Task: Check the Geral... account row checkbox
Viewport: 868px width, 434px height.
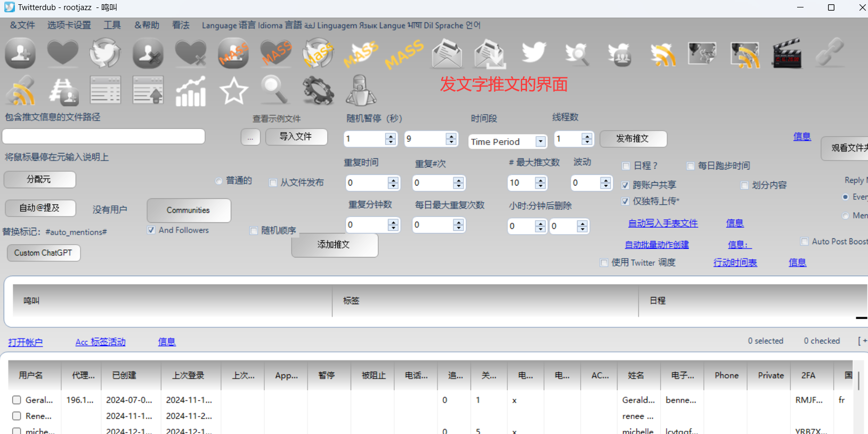Action: [17, 400]
